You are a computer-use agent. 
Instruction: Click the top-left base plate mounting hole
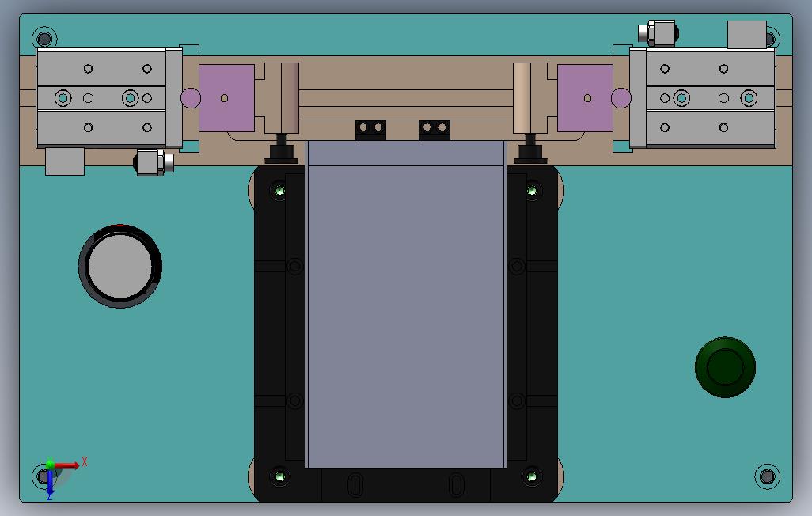pyautogui.click(x=44, y=39)
